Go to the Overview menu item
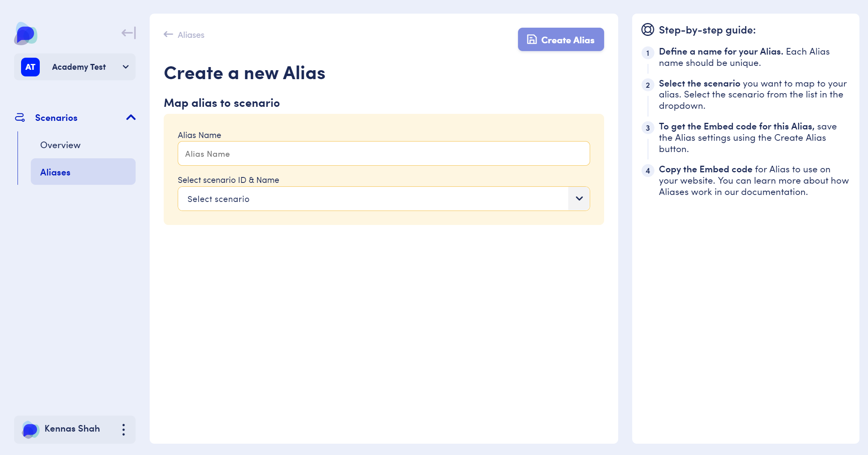 coord(60,145)
